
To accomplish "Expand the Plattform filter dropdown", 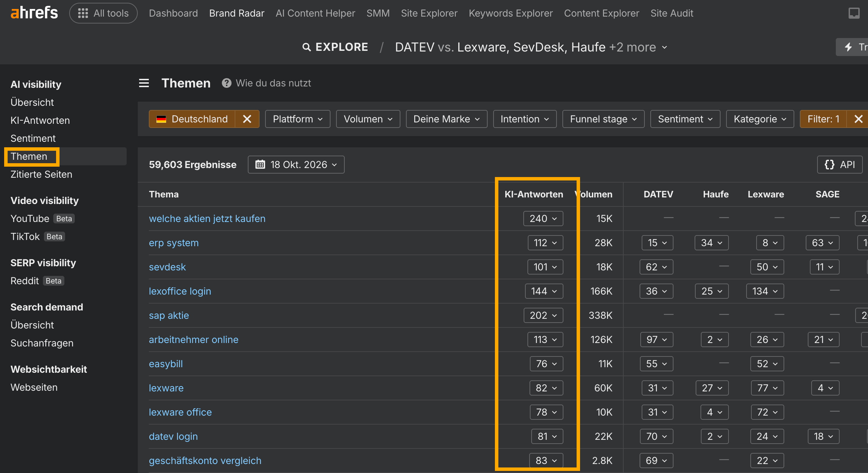I will click(x=298, y=119).
